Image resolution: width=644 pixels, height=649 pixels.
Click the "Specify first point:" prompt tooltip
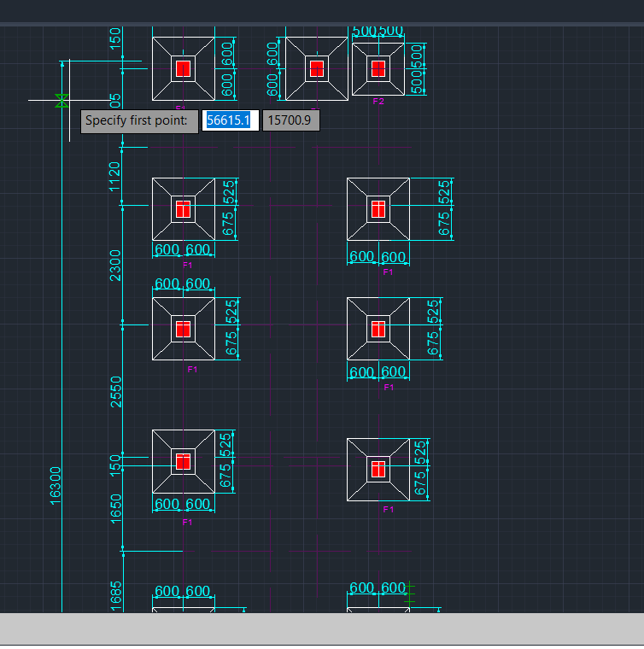click(x=139, y=121)
